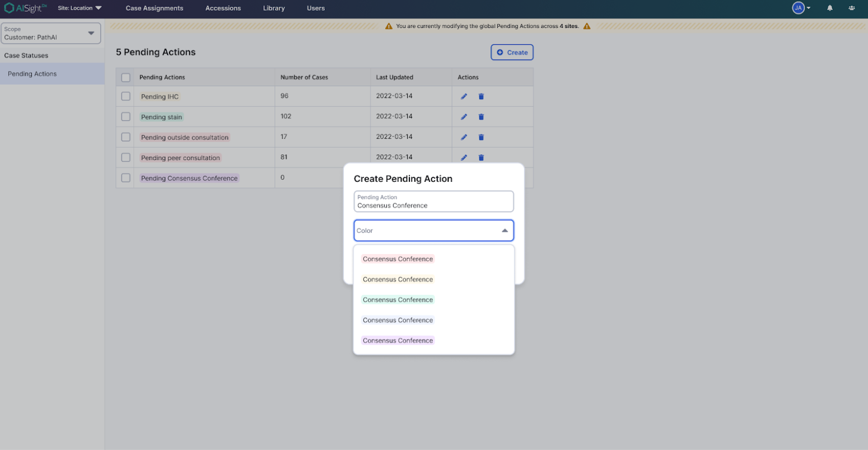Viewport: 868px width, 450px height.
Task: Click the Create button
Action: click(x=512, y=52)
